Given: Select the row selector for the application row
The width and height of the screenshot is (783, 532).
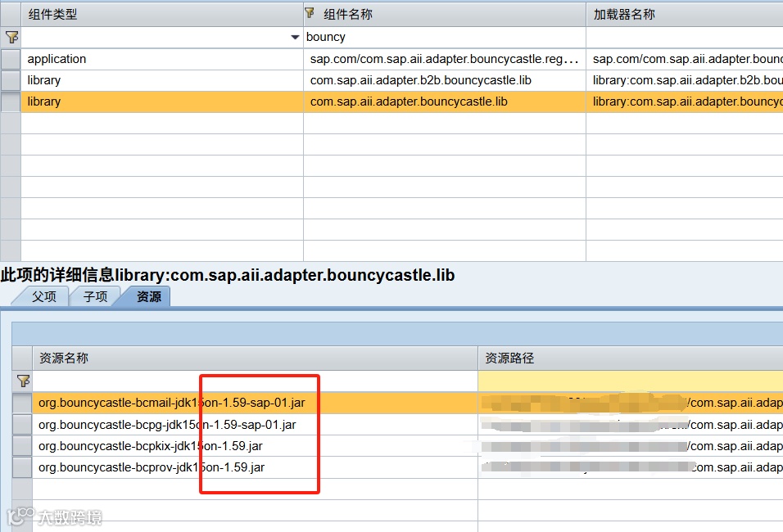Looking at the screenshot, I should [x=11, y=59].
